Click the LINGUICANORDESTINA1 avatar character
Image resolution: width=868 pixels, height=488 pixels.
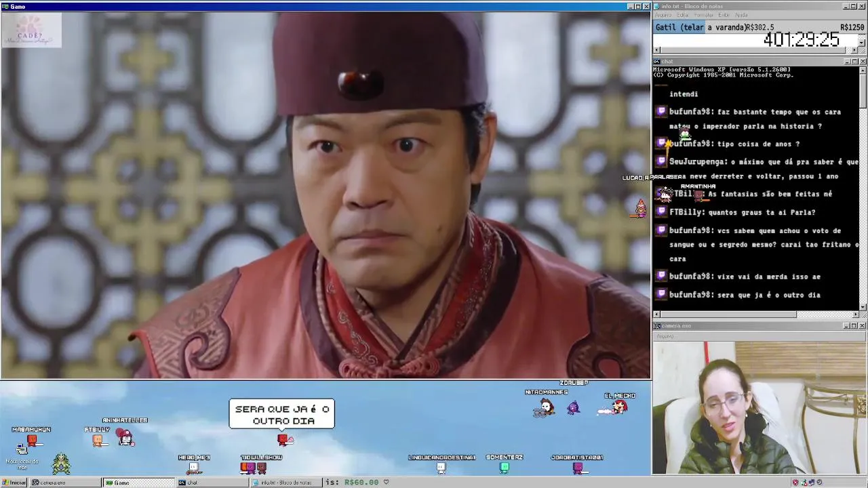(441, 467)
